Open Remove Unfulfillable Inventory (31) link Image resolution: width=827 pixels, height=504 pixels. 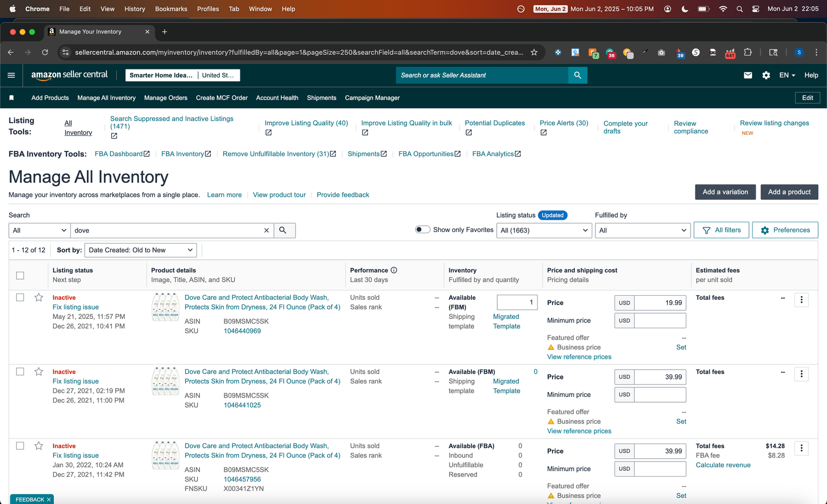279,154
